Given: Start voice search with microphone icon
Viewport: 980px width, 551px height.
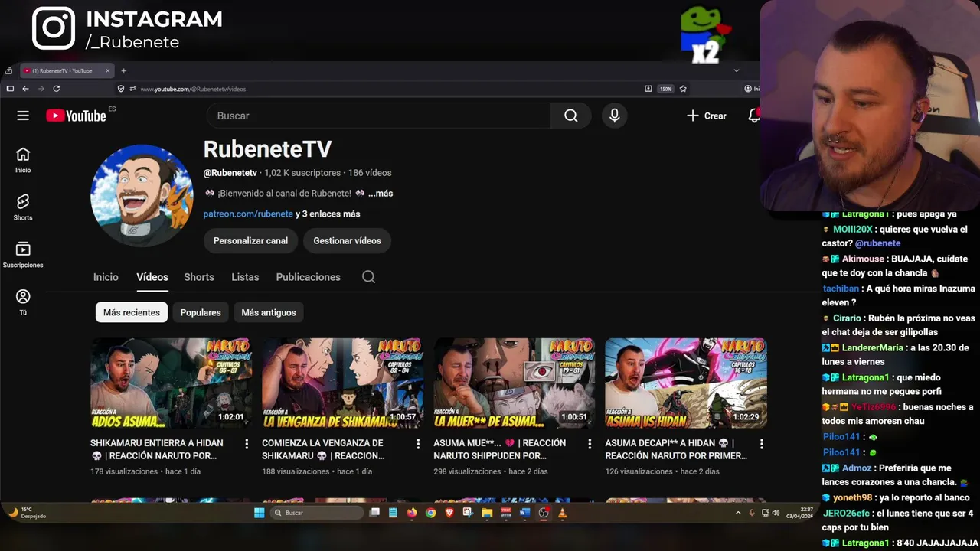Looking at the screenshot, I should (x=614, y=116).
